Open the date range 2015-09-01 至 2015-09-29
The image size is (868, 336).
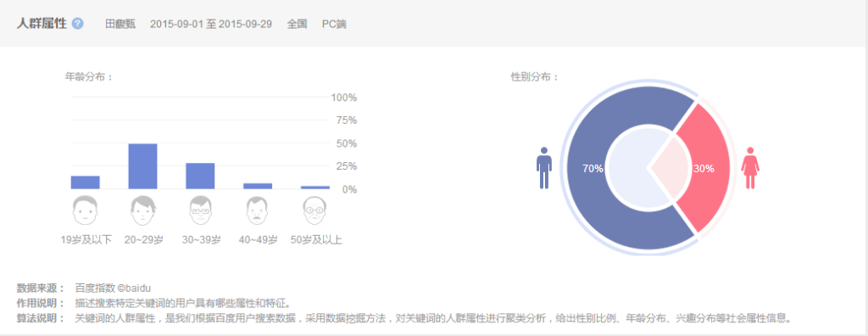(x=211, y=25)
